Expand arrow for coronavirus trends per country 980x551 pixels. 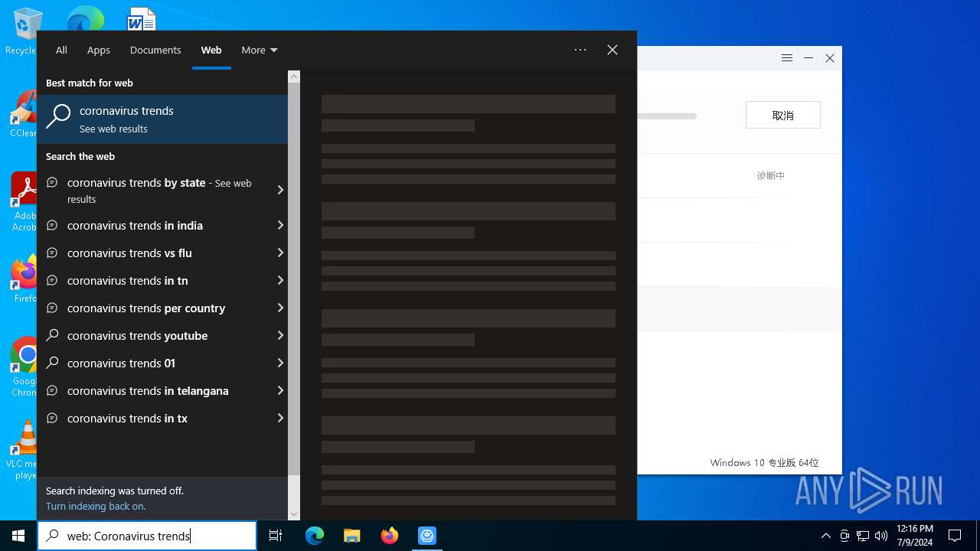[280, 308]
